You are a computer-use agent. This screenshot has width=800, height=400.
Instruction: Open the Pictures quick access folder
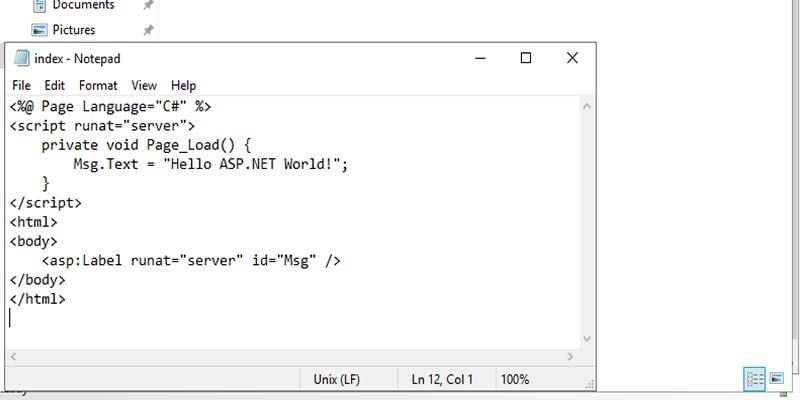pyautogui.click(x=73, y=30)
